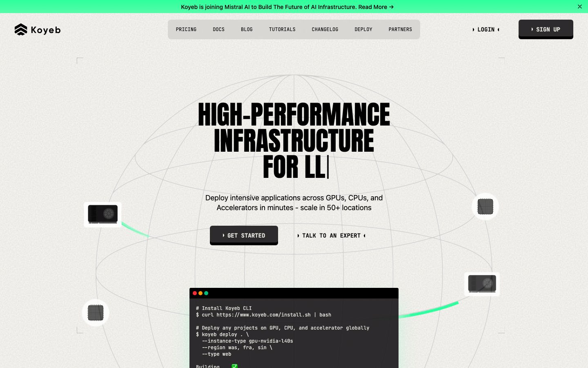Click the "--instance-type gpu-nvidia-l40s" line
Image resolution: width=588 pixels, height=368 pixels.
[247, 341]
